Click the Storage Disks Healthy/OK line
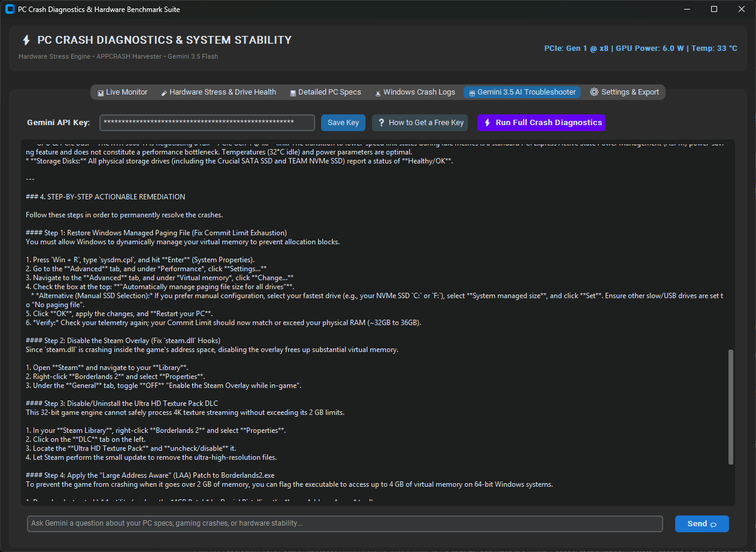Image resolution: width=756 pixels, height=552 pixels. (239, 161)
